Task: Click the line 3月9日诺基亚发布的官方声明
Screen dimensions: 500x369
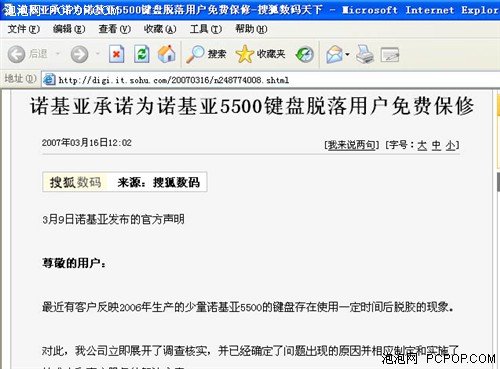Action: pyautogui.click(x=113, y=219)
